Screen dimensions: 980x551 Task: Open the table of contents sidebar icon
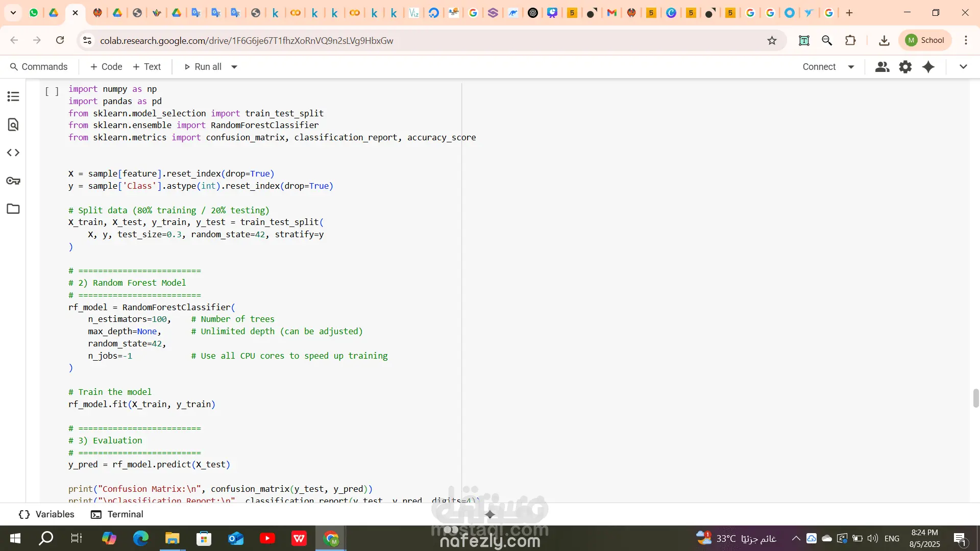13,96
